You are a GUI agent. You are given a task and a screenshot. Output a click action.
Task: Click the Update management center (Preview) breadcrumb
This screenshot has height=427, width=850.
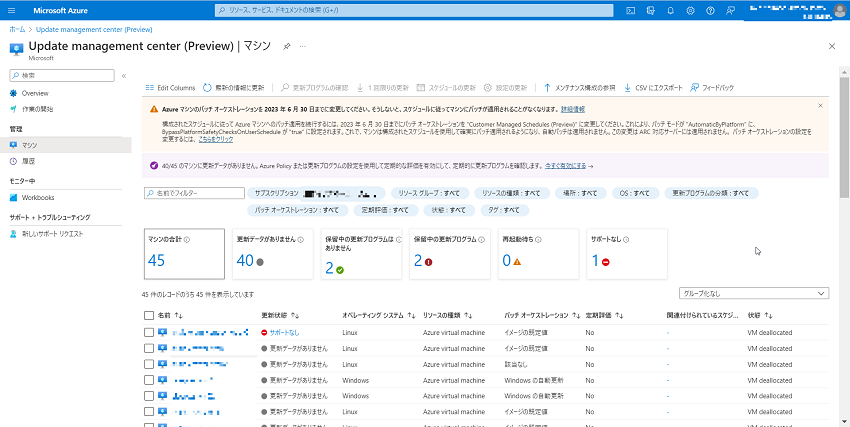click(94, 30)
